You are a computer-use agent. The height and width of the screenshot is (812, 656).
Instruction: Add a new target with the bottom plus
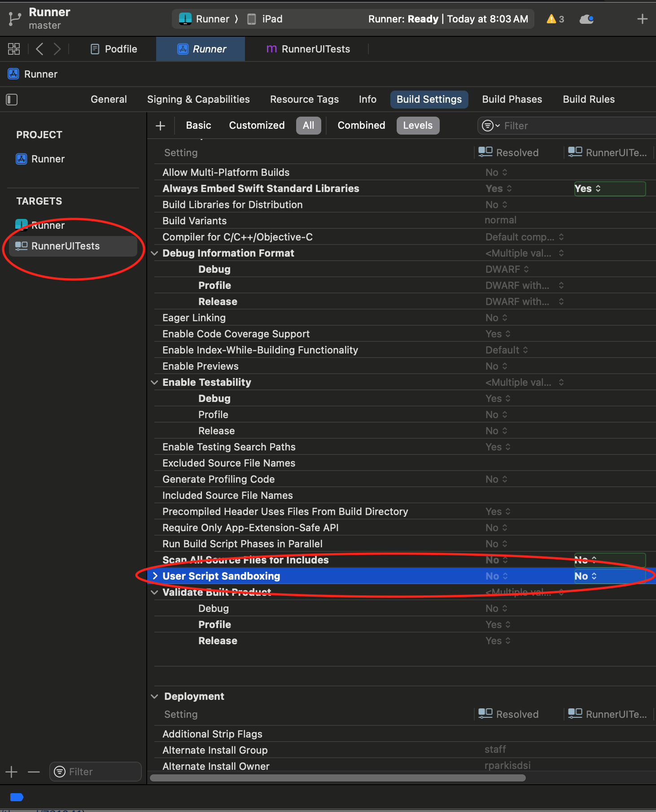pyautogui.click(x=11, y=772)
